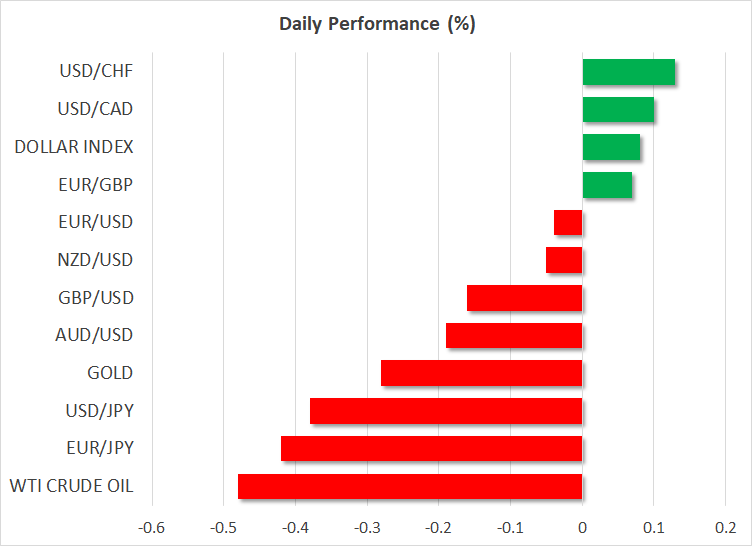Select the red EUR/JPY bar

431,448
